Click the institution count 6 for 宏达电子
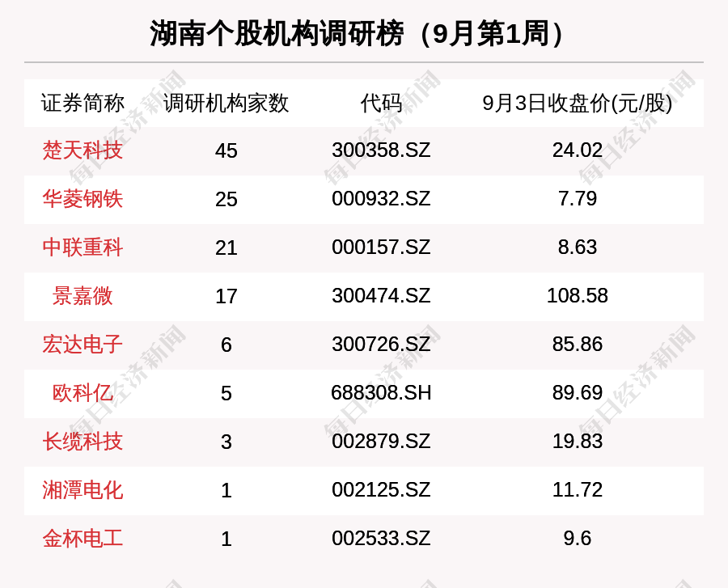This screenshot has height=588, width=728. (x=226, y=345)
